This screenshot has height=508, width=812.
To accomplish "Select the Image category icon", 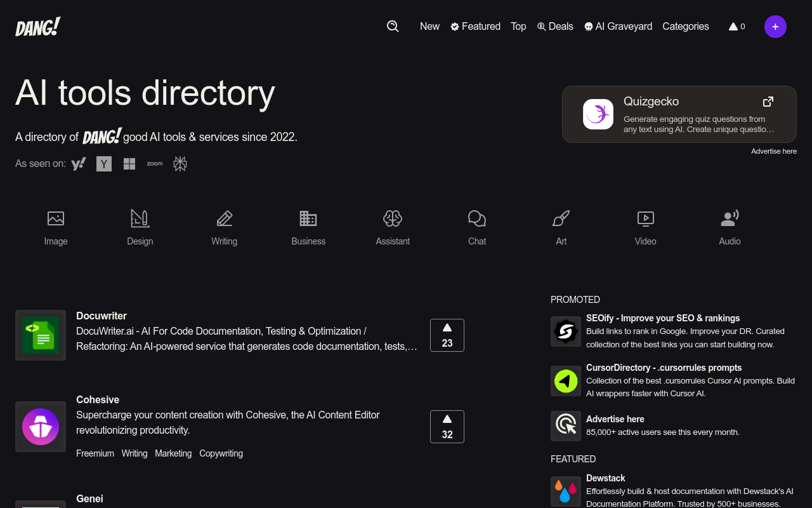I will click(x=56, y=218).
